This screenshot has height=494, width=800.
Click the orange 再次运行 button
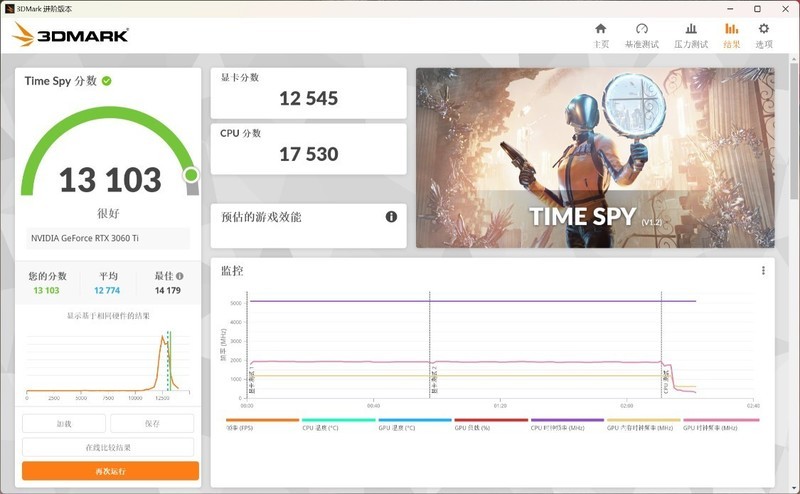coord(110,471)
